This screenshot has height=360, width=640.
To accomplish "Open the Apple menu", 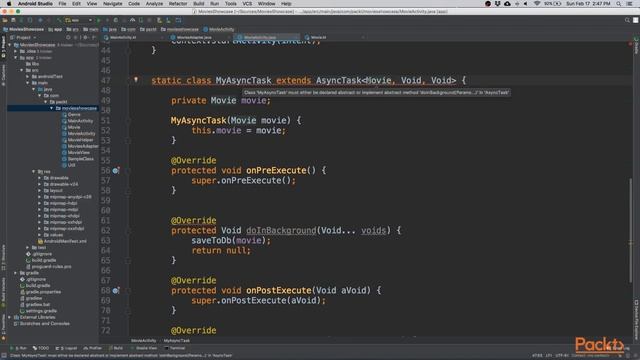I will [9, 4].
